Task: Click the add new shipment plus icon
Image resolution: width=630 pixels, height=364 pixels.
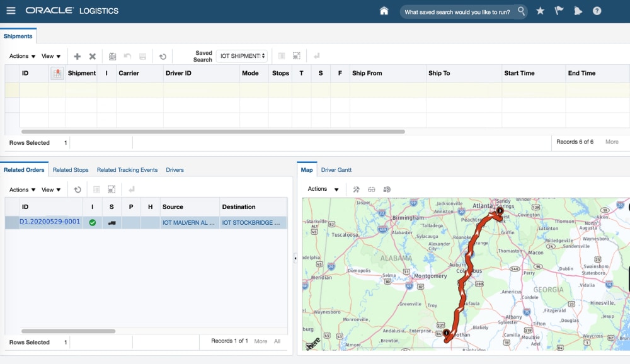Action: click(x=77, y=57)
